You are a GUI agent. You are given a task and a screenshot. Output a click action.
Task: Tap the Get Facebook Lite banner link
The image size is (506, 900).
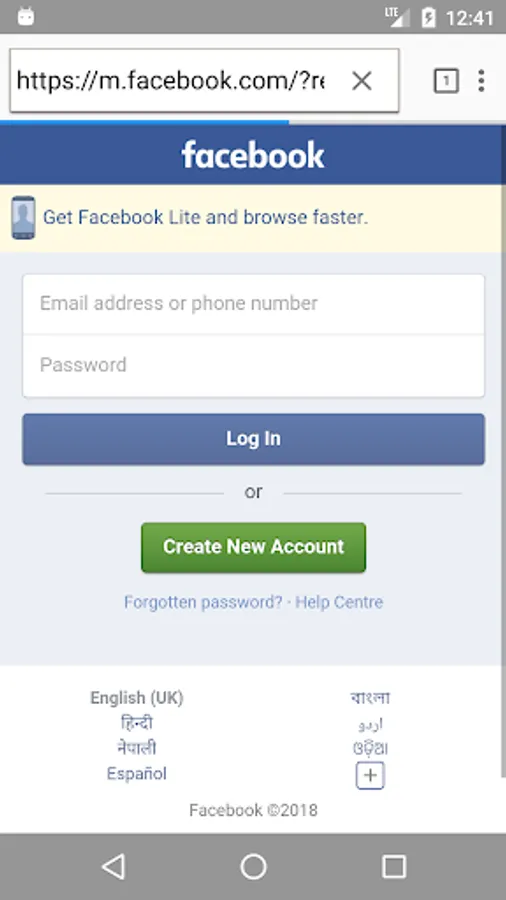pyautogui.click(x=205, y=218)
